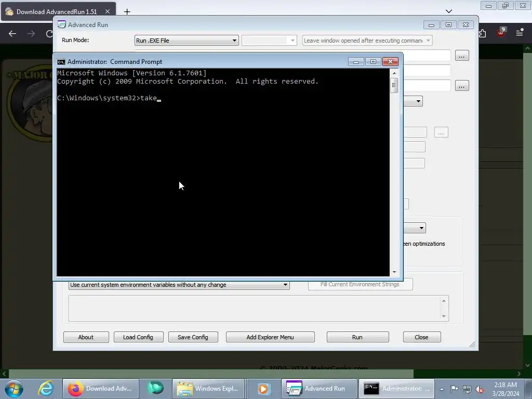Launch Internet Explorer from the taskbar
The image size is (532, 399).
[x=46, y=389]
